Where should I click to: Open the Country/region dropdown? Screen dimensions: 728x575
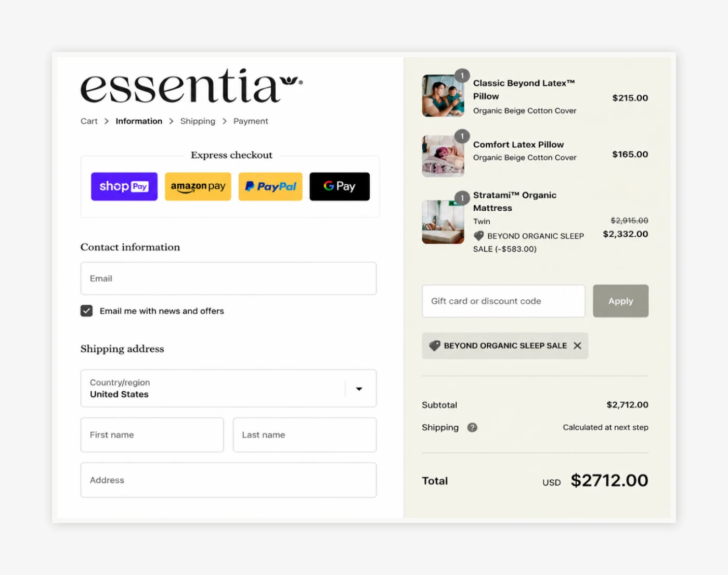click(x=228, y=388)
